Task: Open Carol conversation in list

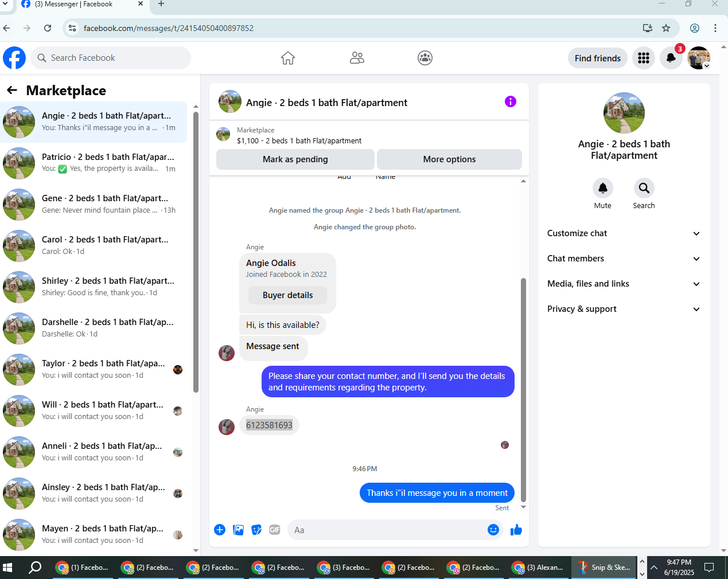Action: click(x=94, y=245)
